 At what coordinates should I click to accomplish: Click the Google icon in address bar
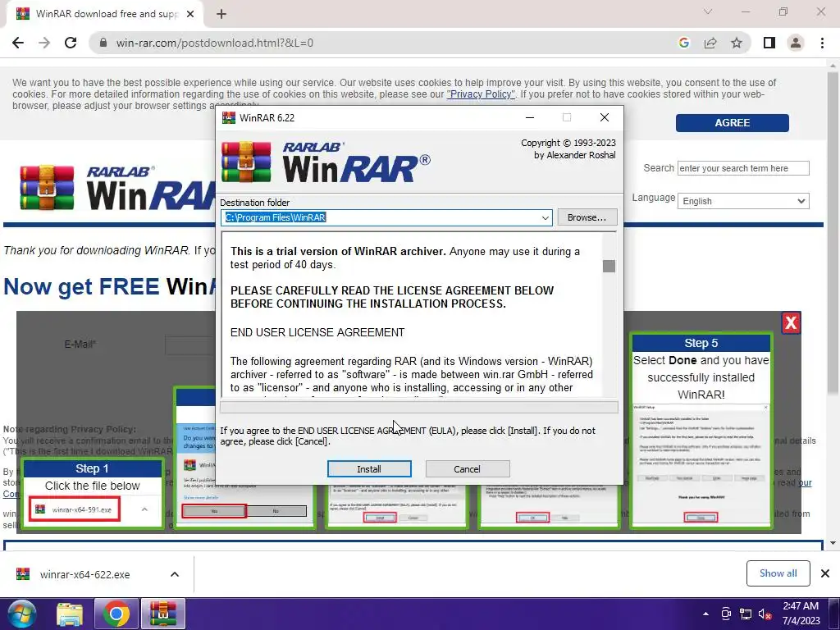683,43
